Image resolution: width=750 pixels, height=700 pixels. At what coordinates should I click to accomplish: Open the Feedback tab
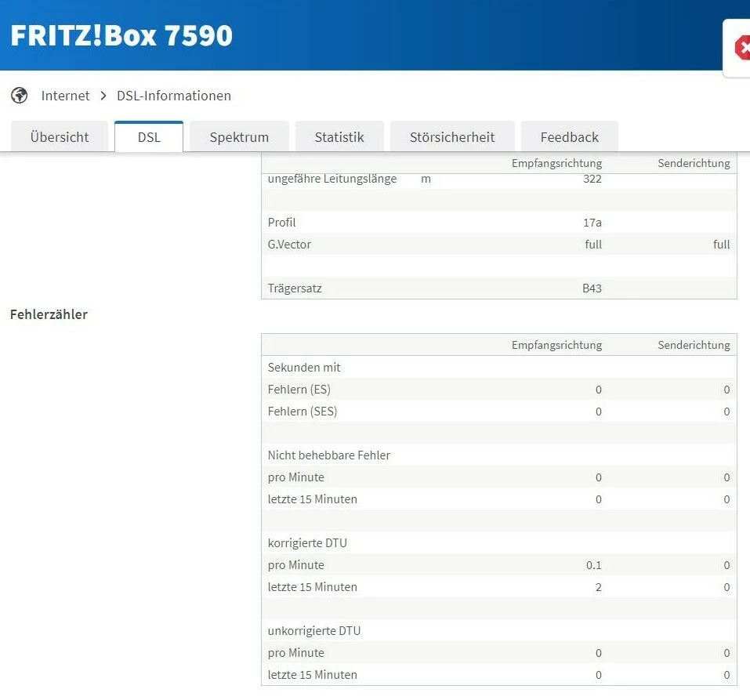coord(569,137)
